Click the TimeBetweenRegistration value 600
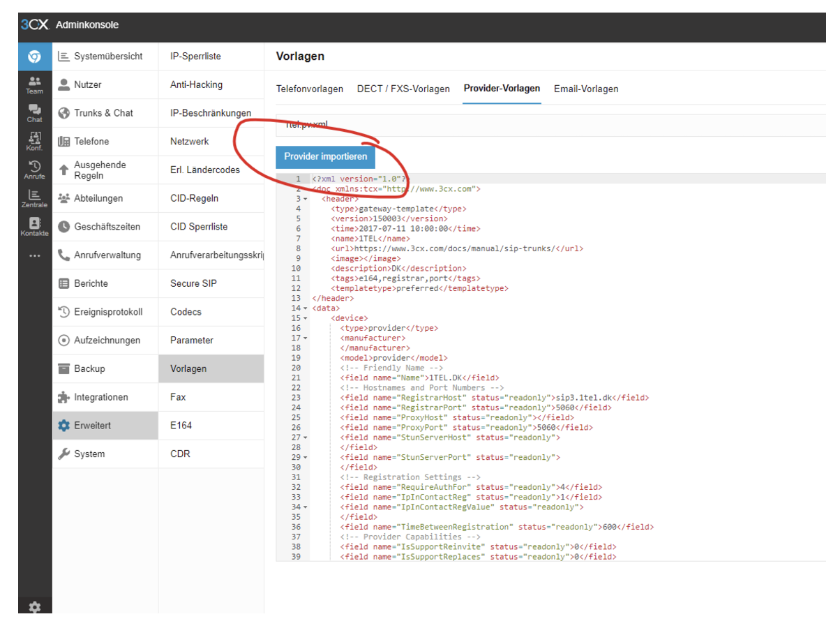 [x=608, y=527]
